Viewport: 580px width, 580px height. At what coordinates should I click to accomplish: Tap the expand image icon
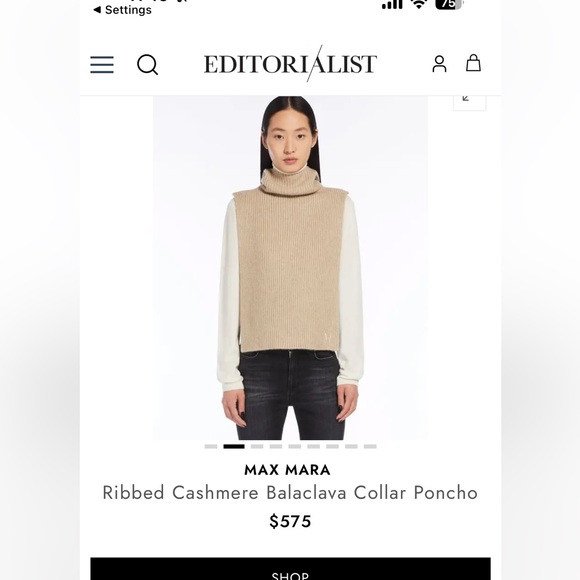point(469,102)
